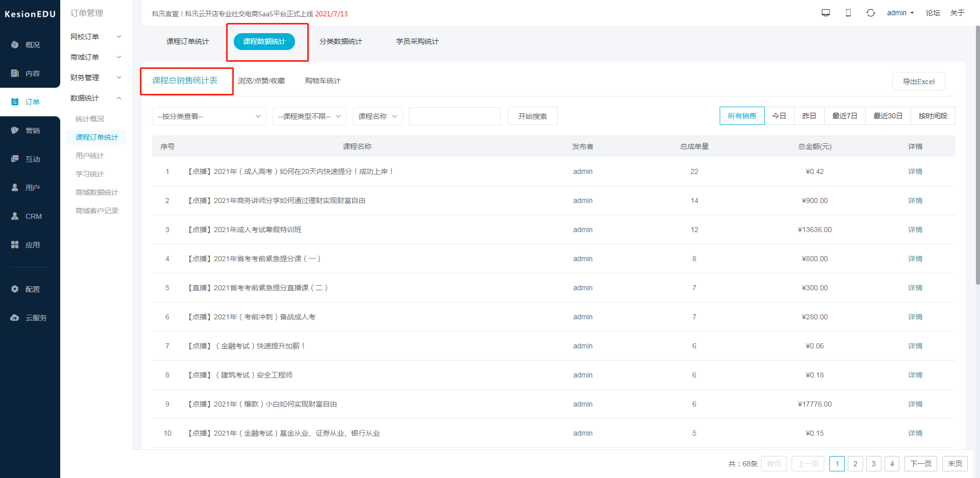Click the 下一页 next page button
The image size is (980, 478).
921,464
